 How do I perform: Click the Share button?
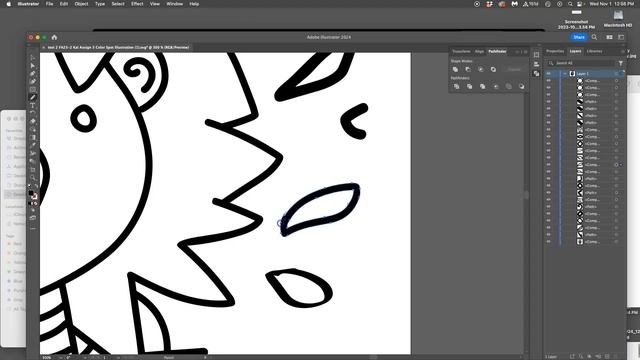pos(579,37)
